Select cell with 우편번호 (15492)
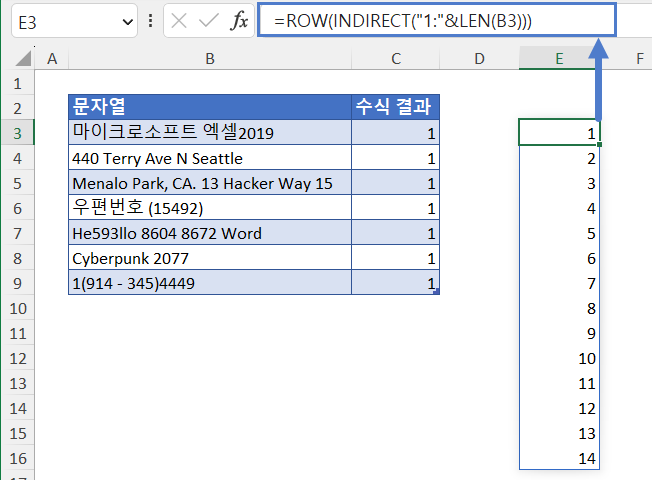The width and height of the screenshot is (652, 480). (210, 207)
